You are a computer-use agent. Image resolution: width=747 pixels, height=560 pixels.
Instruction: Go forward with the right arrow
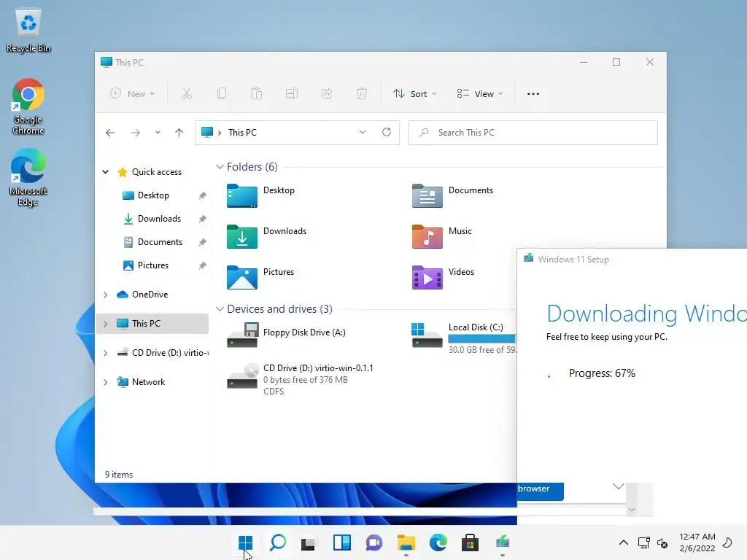pos(136,133)
